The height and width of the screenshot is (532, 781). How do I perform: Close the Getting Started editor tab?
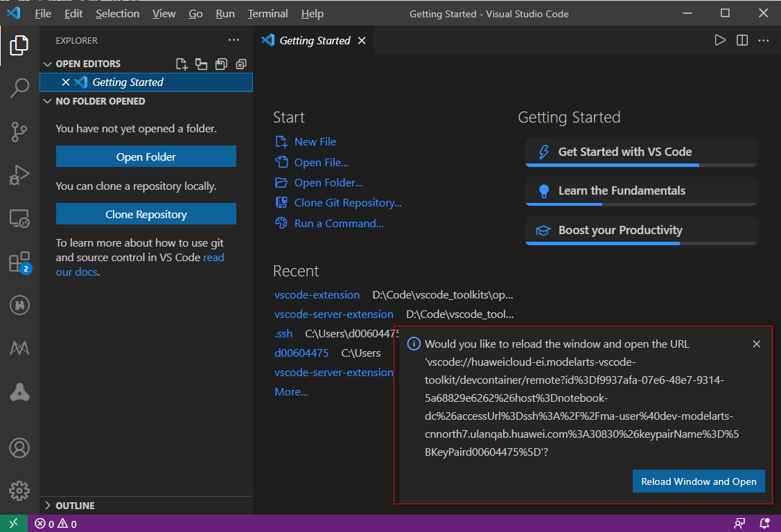[x=362, y=41]
